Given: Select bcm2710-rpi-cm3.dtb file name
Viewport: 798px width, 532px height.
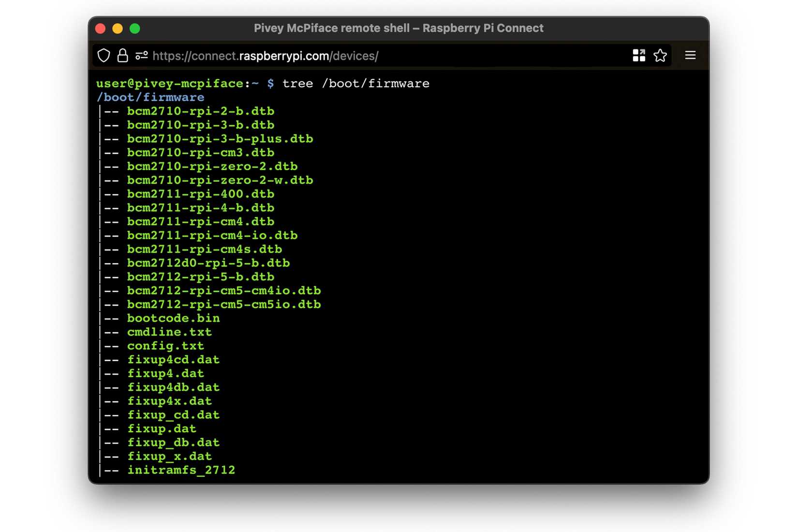Looking at the screenshot, I should 201,152.
